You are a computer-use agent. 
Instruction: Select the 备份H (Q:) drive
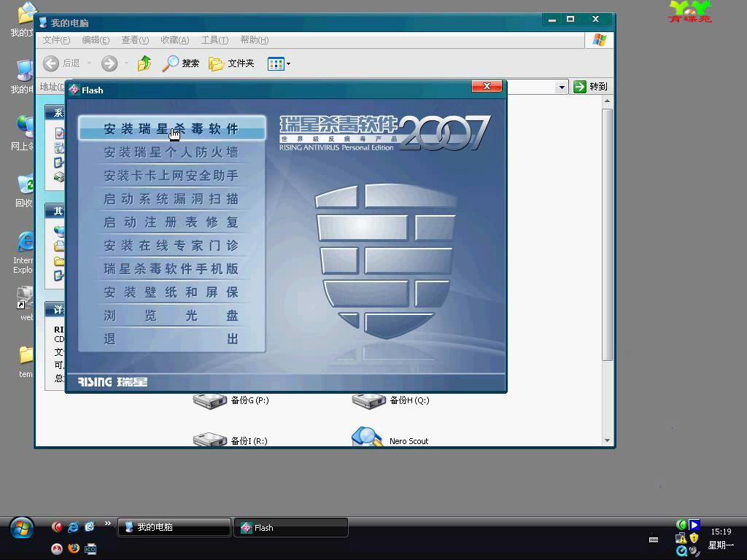coord(391,400)
